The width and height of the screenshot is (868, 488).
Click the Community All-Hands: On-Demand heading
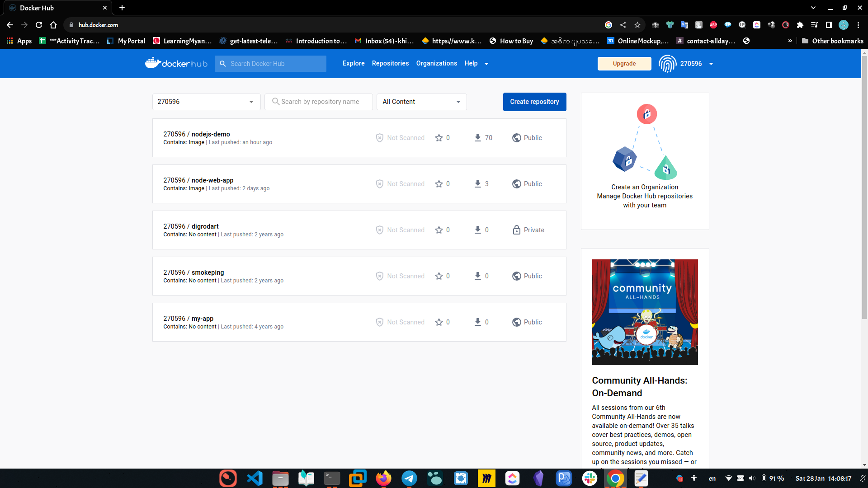(639, 387)
